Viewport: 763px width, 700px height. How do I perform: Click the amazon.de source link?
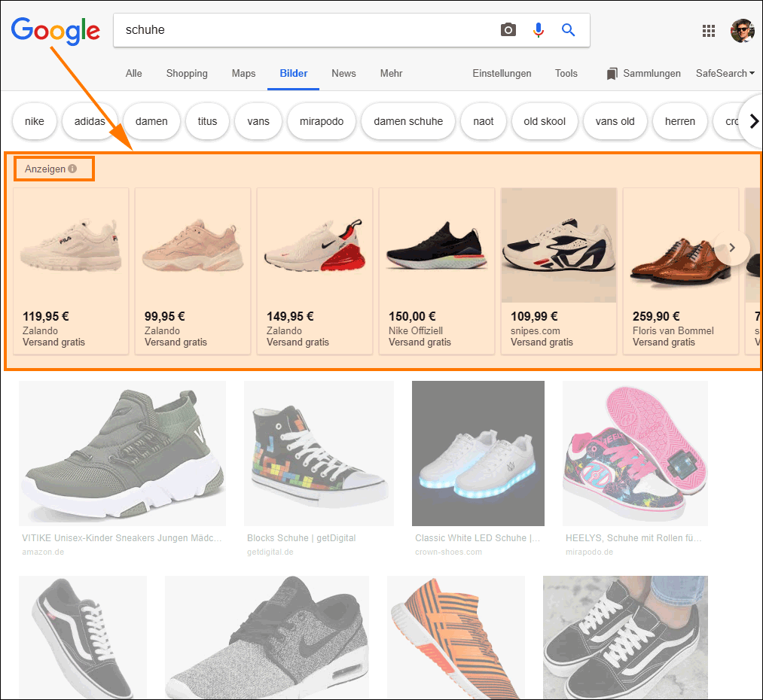pos(43,552)
